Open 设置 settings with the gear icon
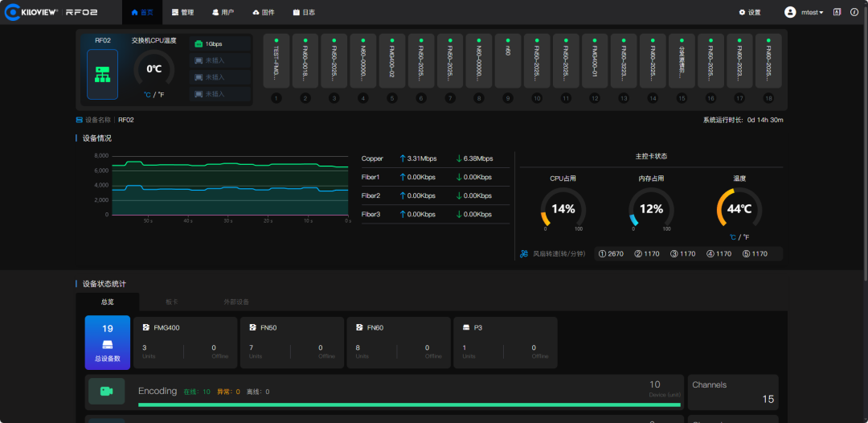Screen dimensions: 868x423 pyautogui.click(x=750, y=12)
